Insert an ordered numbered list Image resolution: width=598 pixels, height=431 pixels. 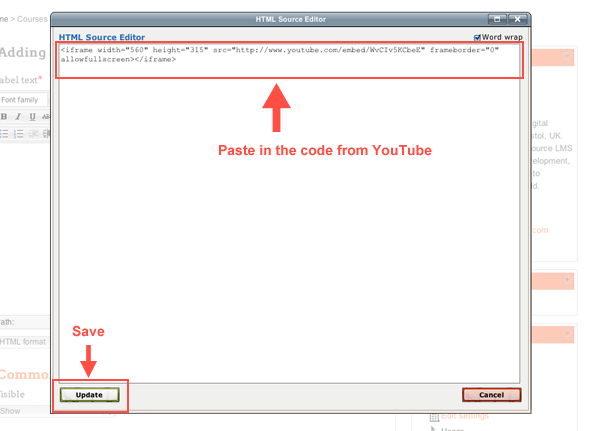(x=18, y=134)
